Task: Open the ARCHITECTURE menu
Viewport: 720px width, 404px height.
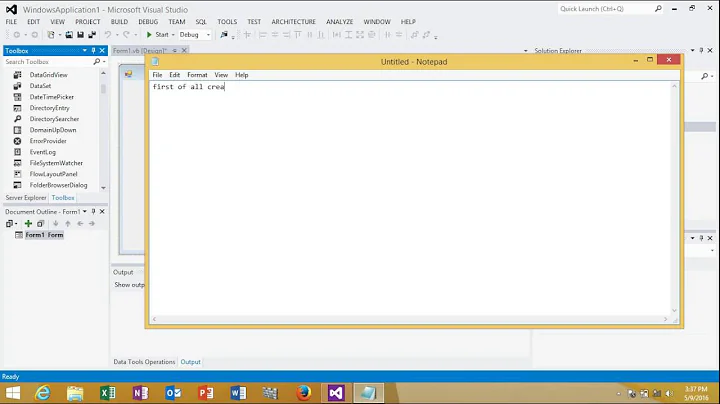Action: pyautogui.click(x=293, y=22)
